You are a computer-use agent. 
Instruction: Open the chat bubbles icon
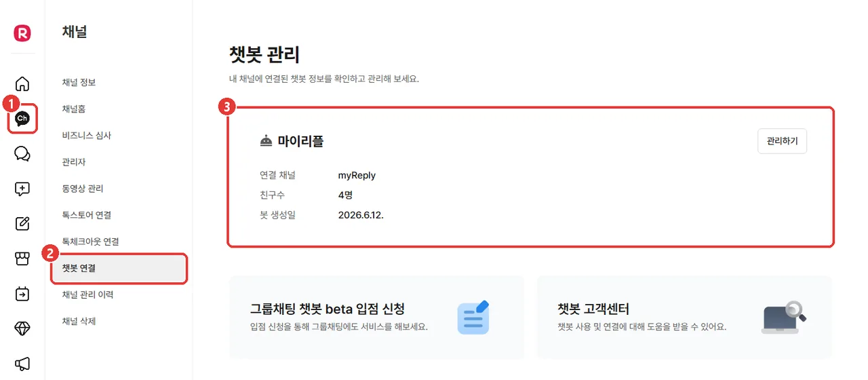tap(22, 154)
